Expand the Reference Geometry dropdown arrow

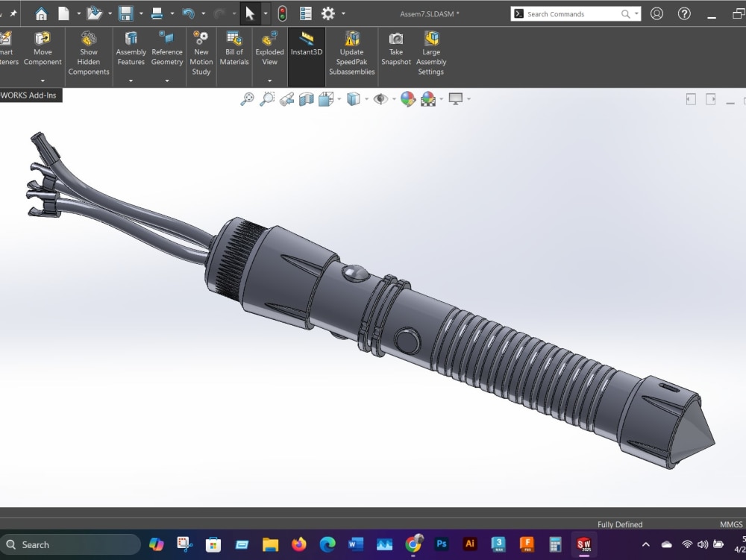pyautogui.click(x=167, y=81)
